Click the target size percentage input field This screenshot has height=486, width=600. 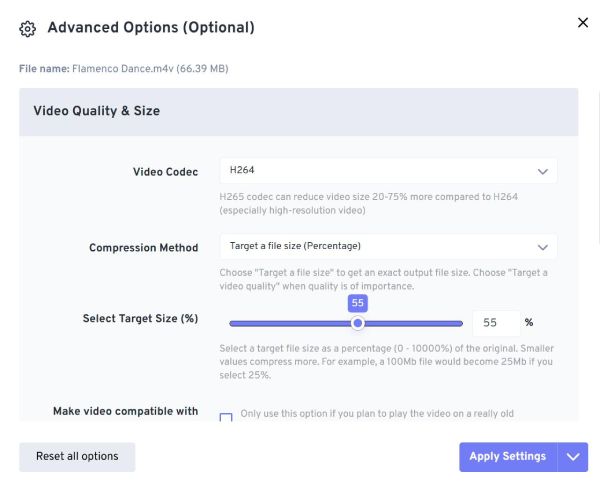[496, 323]
